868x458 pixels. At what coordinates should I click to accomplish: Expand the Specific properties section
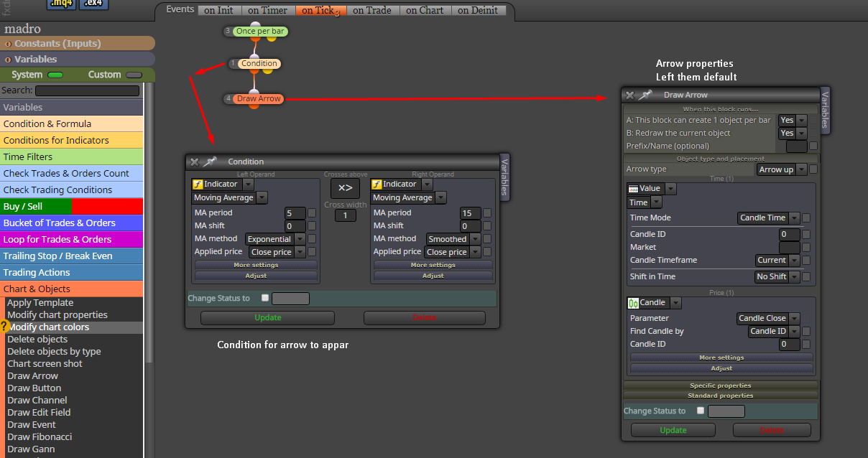[x=721, y=385]
